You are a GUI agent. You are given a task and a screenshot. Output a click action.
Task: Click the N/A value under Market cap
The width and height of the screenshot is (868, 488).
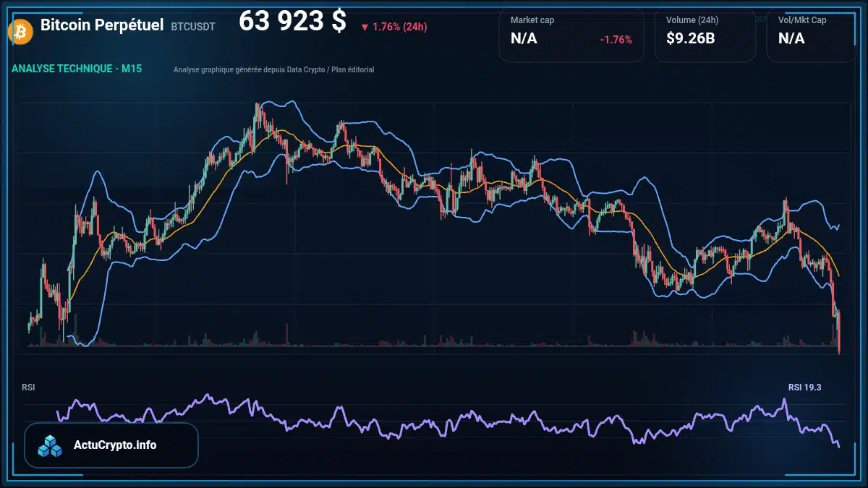[x=524, y=39]
